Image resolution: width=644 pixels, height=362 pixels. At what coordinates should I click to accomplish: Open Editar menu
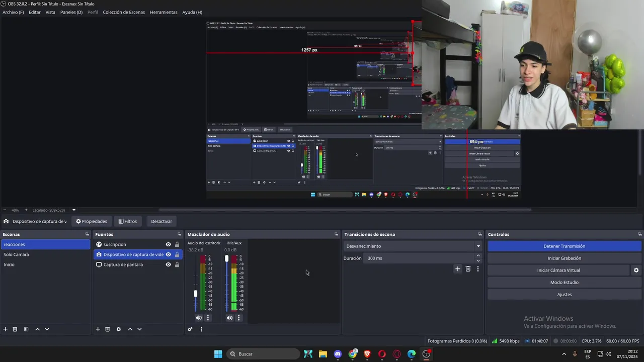(x=35, y=12)
